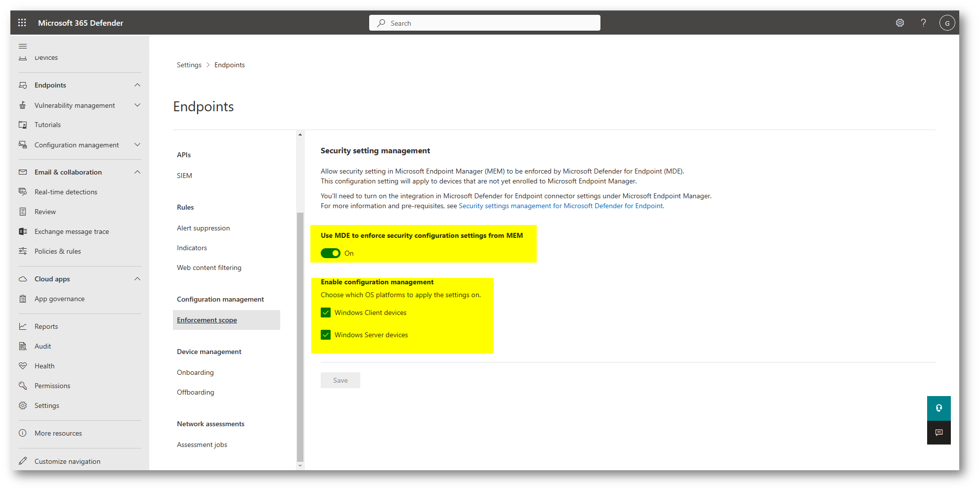
Task: Open App governance page
Action: coord(59,299)
